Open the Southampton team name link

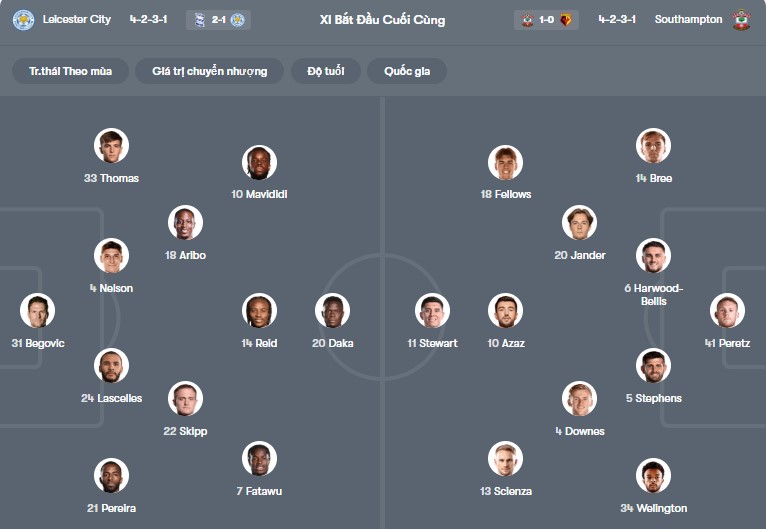[x=688, y=20]
